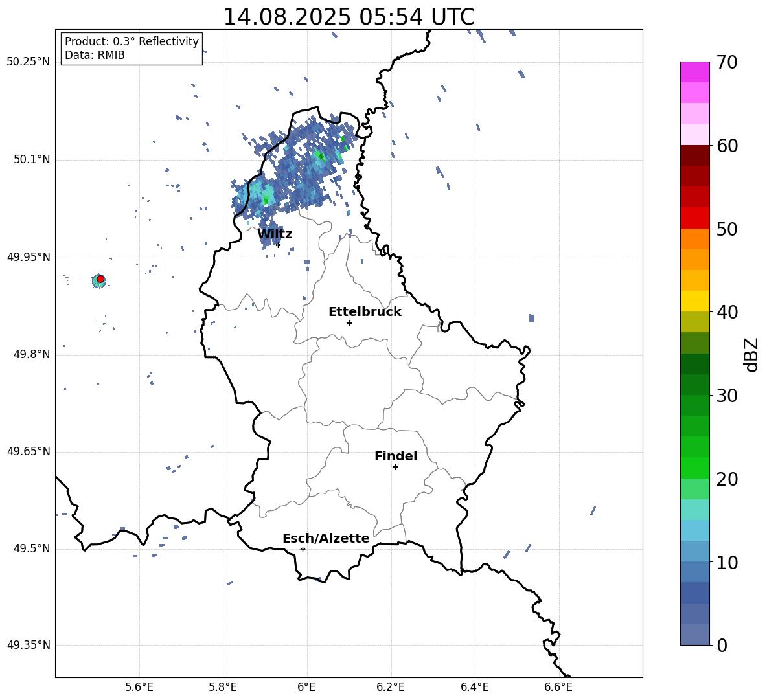Image resolution: width=767 pixels, height=700 pixels.
Task: Click the Wiltz cross location marker
Action: click(x=279, y=245)
